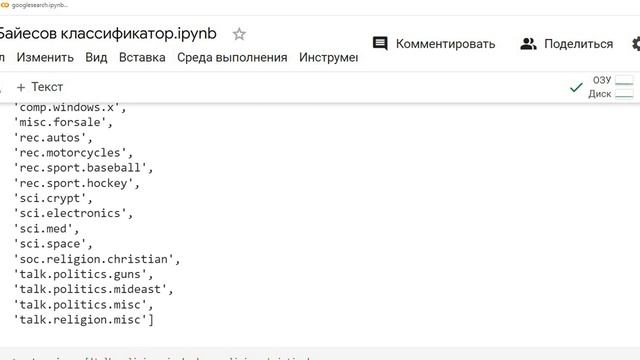Open the Изменить menu
Viewport: 640px width, 360px height.
45,58
